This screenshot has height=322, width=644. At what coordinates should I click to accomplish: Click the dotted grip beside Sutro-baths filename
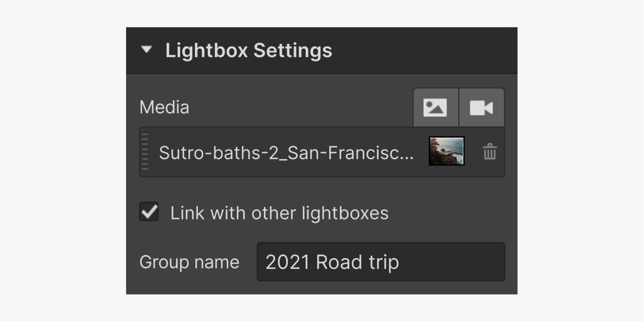145,152
